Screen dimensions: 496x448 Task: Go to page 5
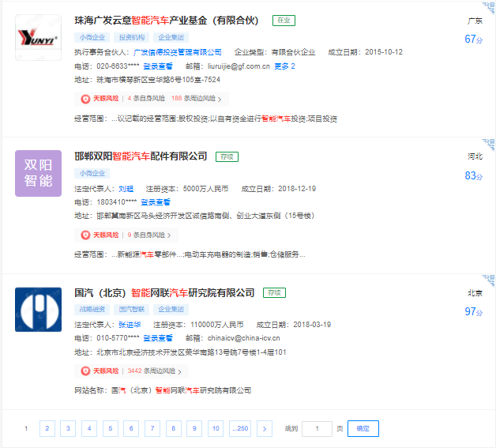pos(111,429)
